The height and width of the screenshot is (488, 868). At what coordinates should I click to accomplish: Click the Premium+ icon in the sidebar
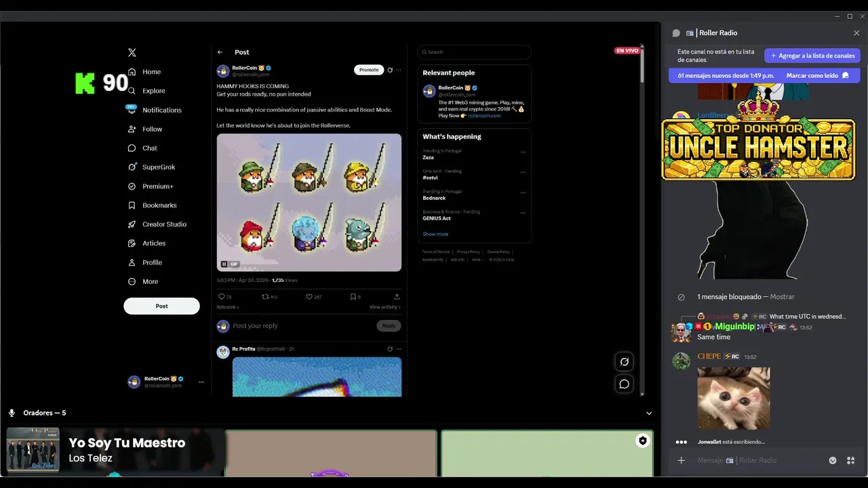[x=132, y=186]
